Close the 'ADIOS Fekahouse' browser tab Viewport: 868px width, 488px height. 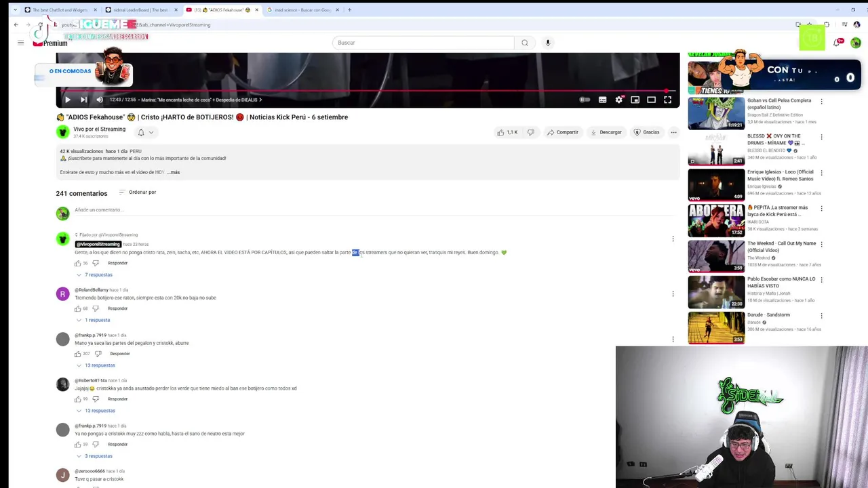256,9
